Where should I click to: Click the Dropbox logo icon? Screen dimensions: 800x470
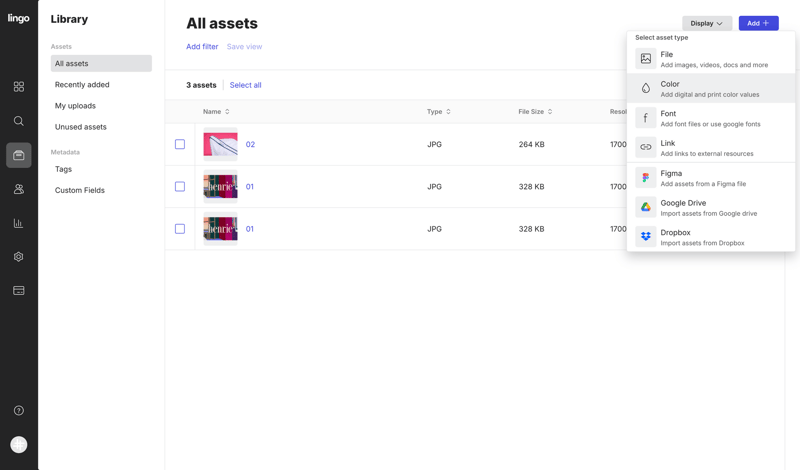(x=645, y=237)
